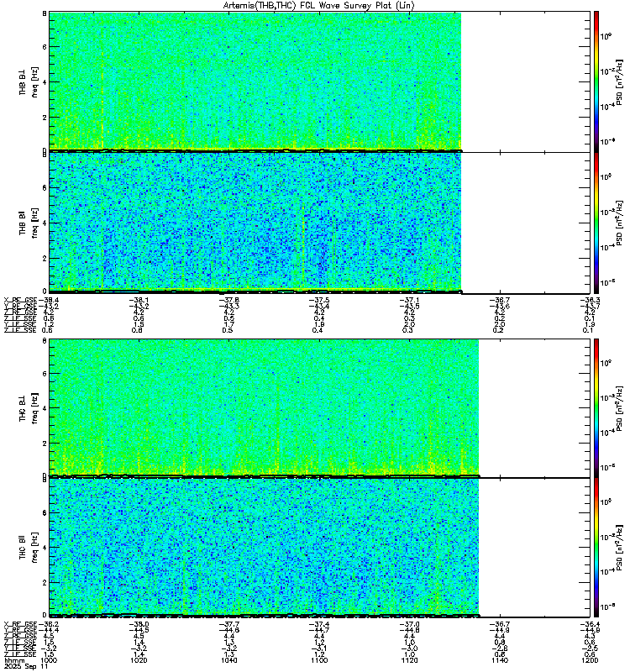Click the date label 2025 Sep 11

[x=26, y=666]
